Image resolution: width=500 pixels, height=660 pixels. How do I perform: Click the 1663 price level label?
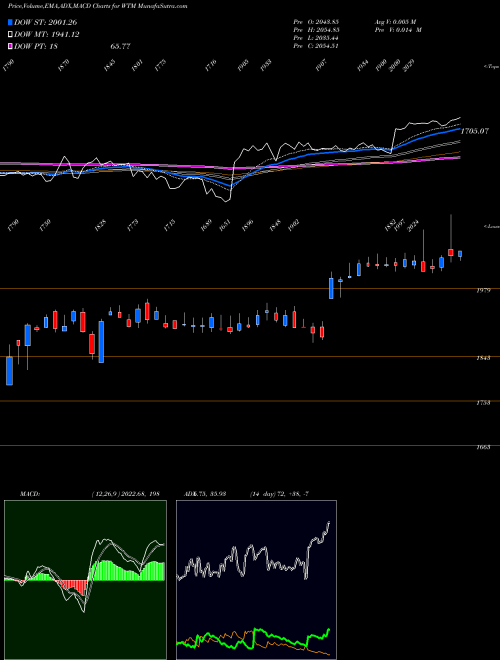coord(484,447)
